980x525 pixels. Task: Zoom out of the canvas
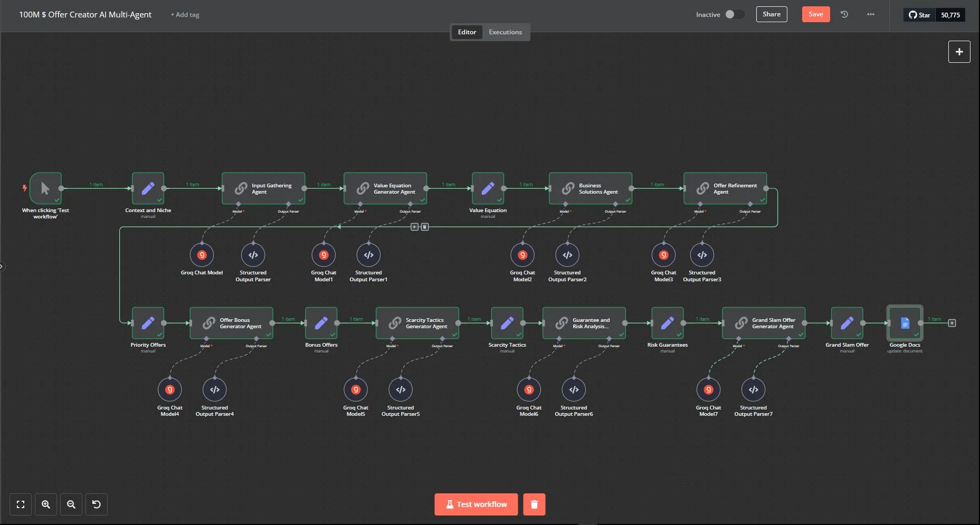71,504
